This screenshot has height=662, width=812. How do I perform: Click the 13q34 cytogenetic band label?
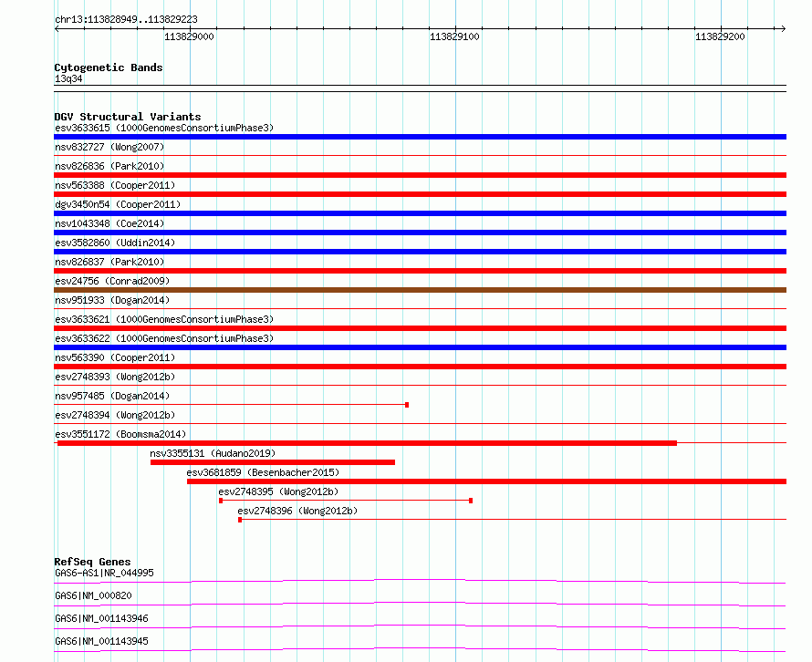68,78
